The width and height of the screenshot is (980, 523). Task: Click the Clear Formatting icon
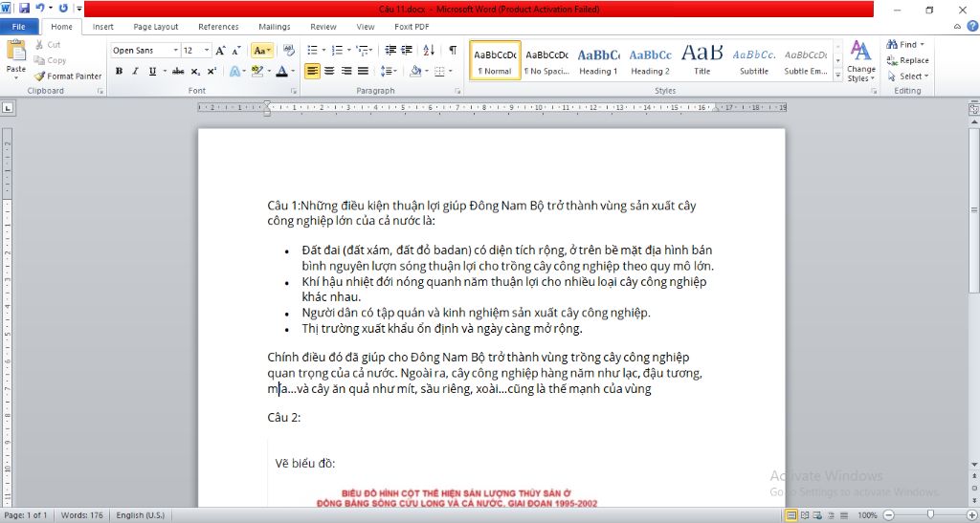coord(288,51)
